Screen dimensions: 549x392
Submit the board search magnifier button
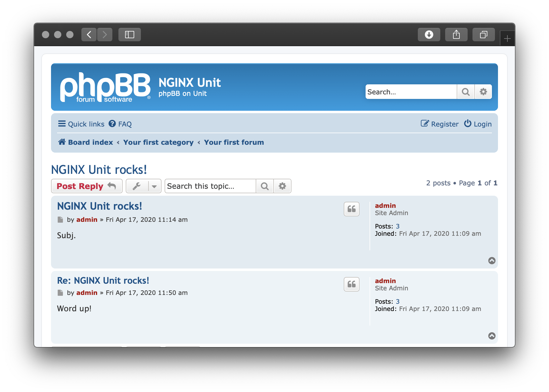click(x=466, y=92)
